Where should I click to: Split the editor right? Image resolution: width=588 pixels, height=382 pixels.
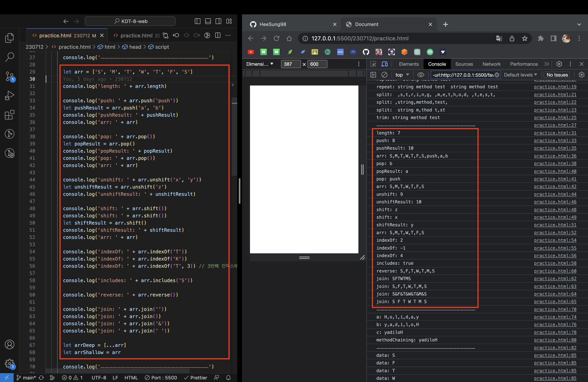218,35
